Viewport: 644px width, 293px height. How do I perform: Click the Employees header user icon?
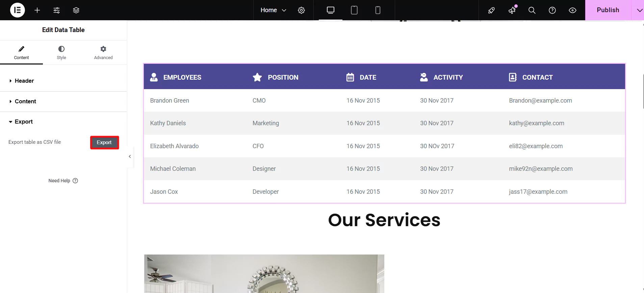point(154,77)
